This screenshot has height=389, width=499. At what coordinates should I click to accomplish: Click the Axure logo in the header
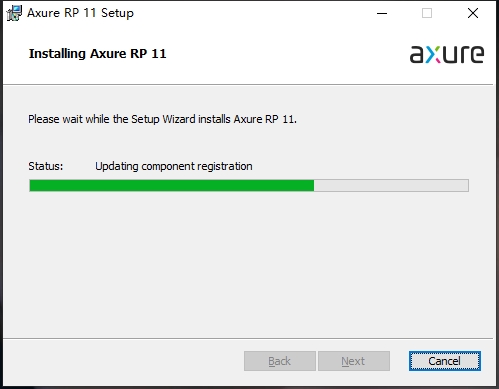[447, 54]
